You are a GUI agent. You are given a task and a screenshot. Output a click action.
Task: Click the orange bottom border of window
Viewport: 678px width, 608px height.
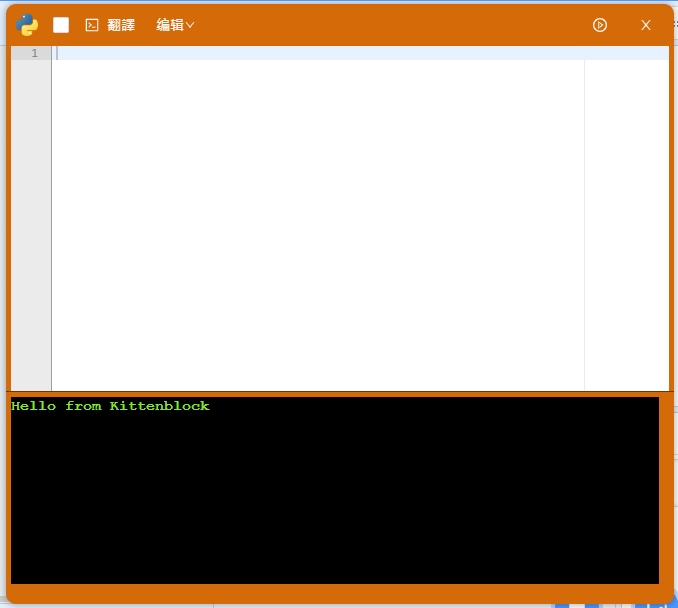pos(340,594)
